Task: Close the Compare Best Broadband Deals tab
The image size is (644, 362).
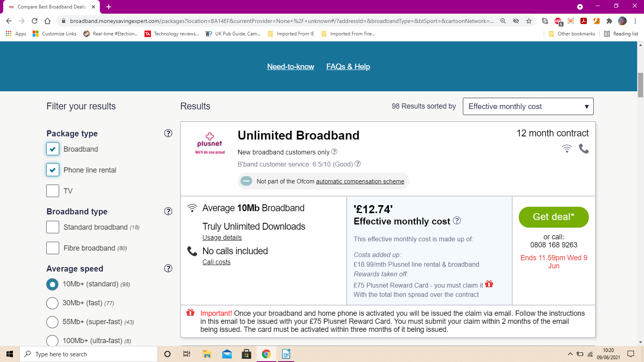Action: click(93, 7)
